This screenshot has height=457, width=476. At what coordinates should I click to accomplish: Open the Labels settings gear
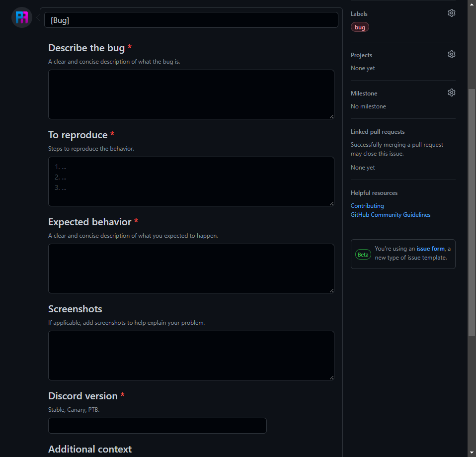(x=452, y=13)
